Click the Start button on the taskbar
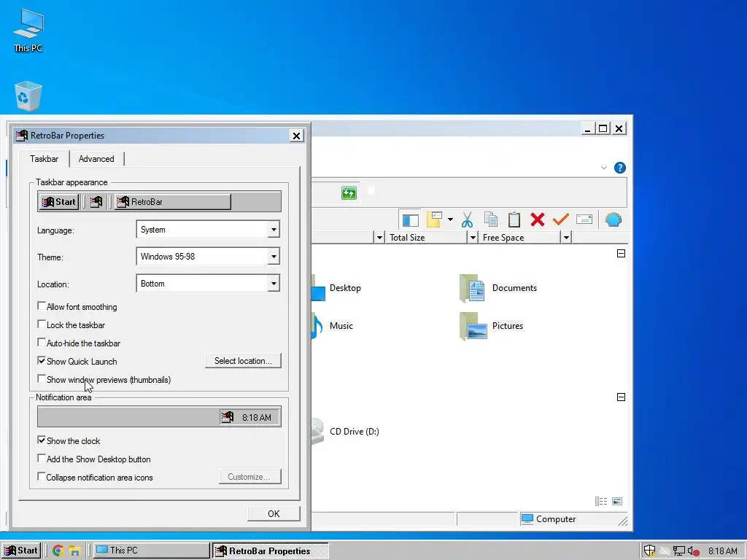 pyautogui.click(x=21, y=551)
